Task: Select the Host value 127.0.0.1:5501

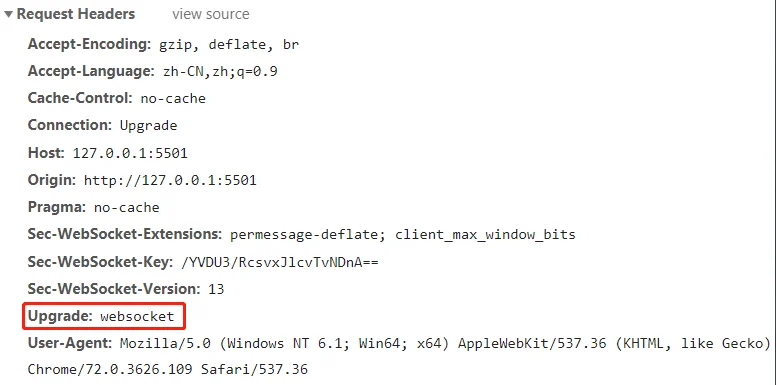Action: pyautogui.click(x=130, y=153)
